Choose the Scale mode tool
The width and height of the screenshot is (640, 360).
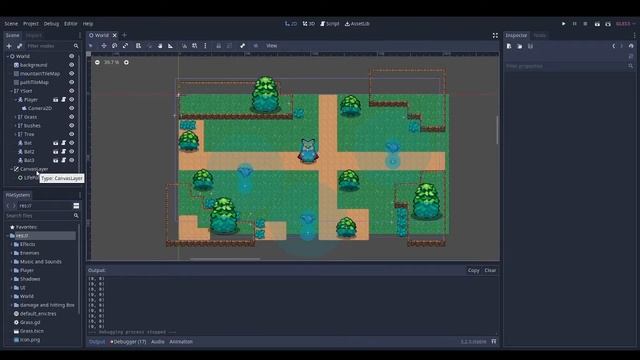(x=125, y=46)
